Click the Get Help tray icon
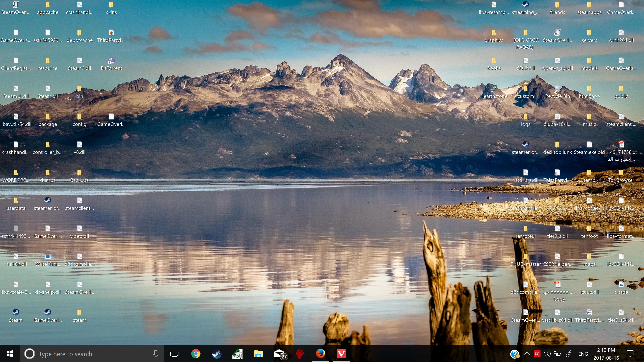 click(x=515, y=354)
